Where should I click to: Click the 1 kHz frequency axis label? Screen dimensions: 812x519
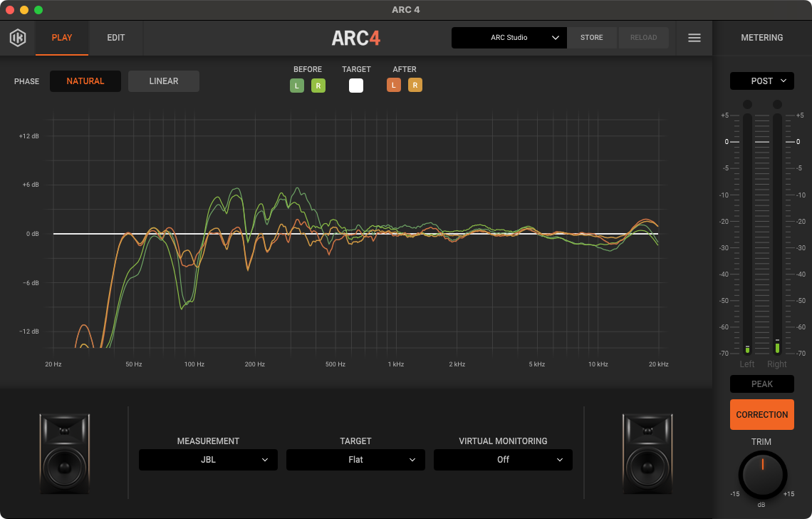(x=395, y=364)
